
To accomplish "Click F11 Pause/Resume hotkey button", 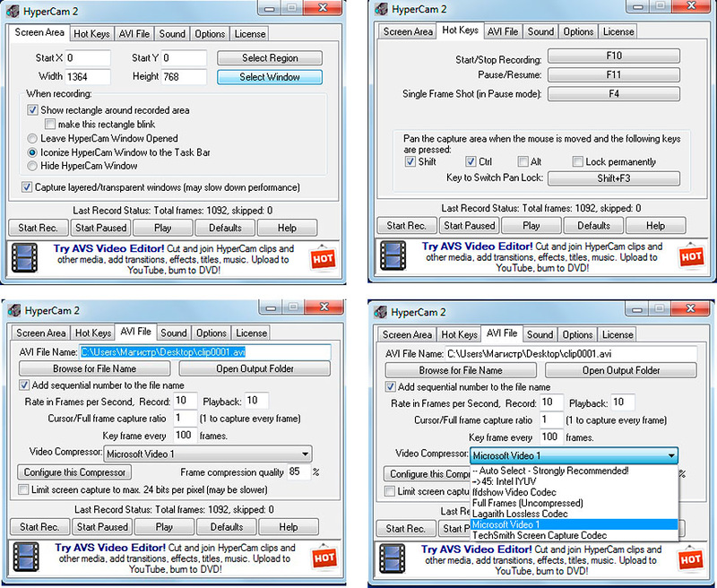I will tap(614, 75).
